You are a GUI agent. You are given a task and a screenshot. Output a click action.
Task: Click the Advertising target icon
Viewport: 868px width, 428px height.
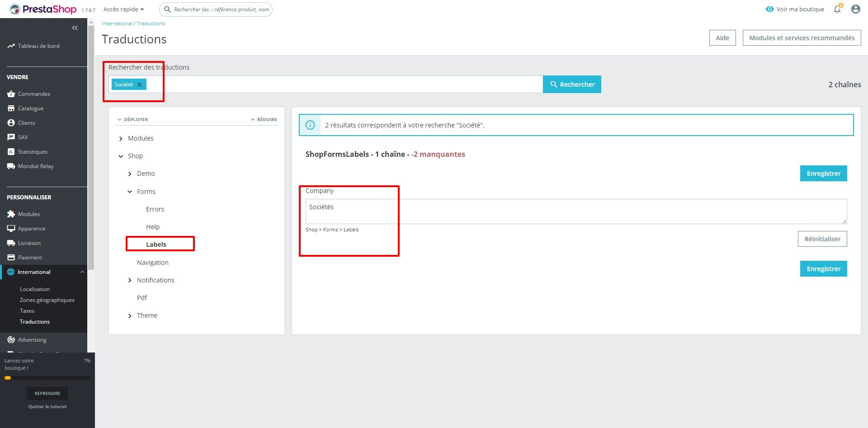pos(11,340)
